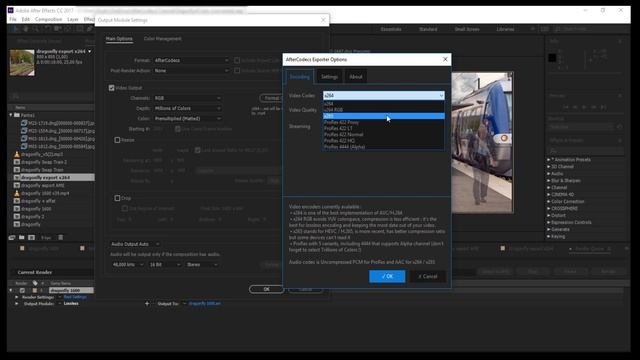Open the Layer menu

pos(73,19)
